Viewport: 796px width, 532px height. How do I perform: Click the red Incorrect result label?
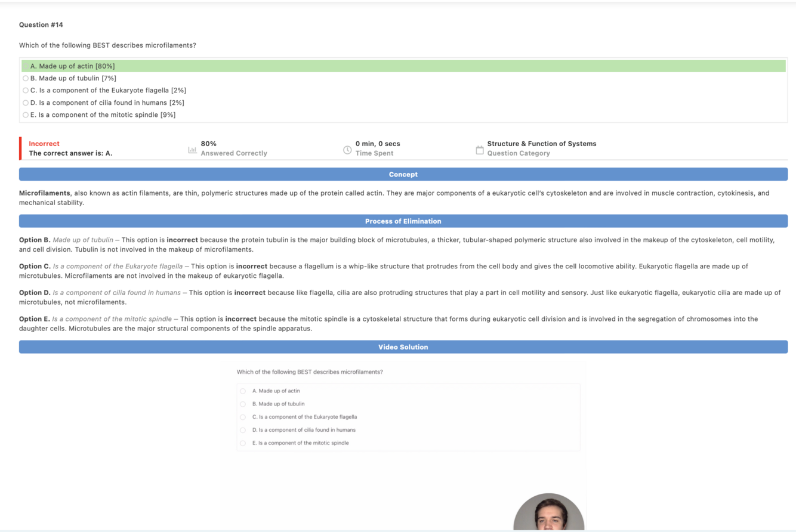click(x=44, y=144)
